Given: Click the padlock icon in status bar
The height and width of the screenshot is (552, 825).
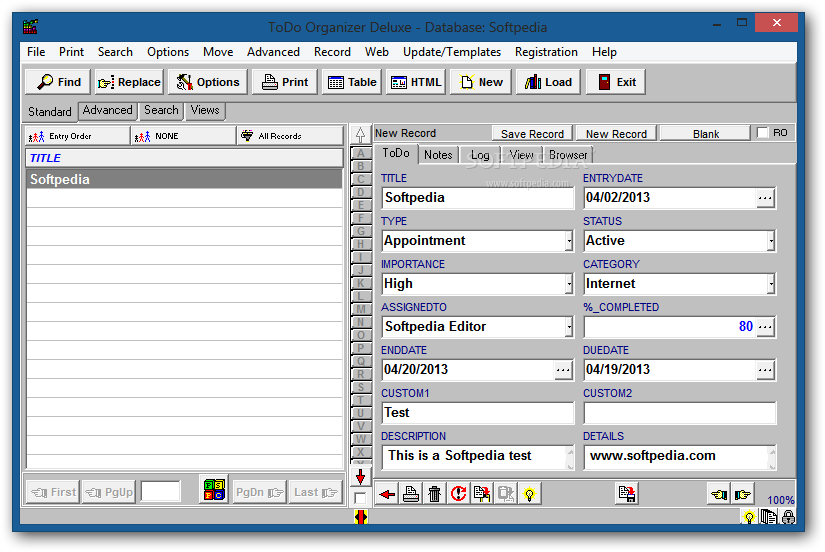Looking at the screenshot, I should tap(788, 517).
